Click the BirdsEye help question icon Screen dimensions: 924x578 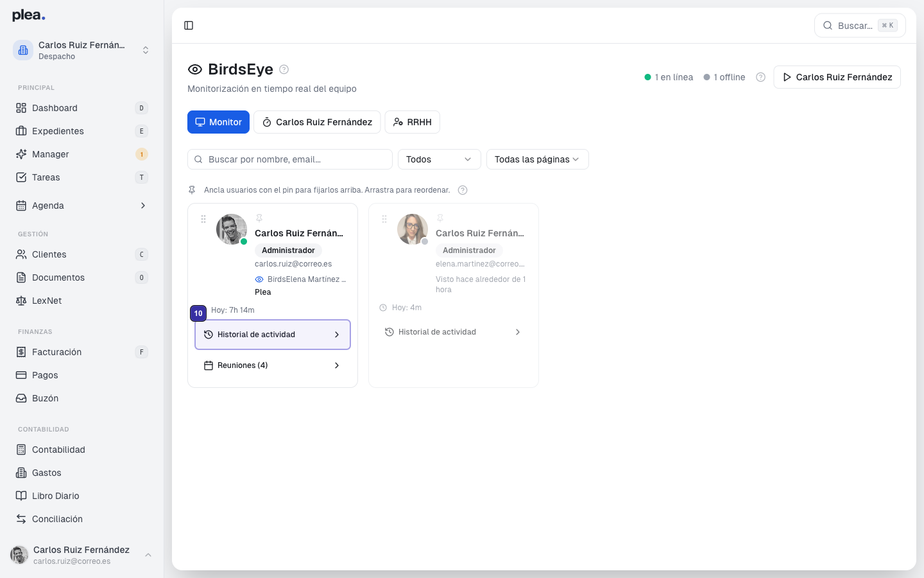[284, 69]
